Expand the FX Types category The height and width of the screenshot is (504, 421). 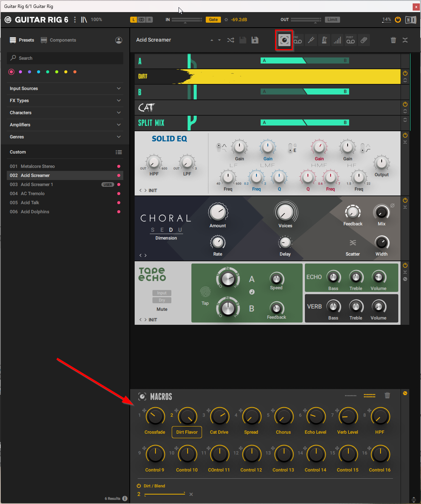pyautogui.click(x=65, y=101)
